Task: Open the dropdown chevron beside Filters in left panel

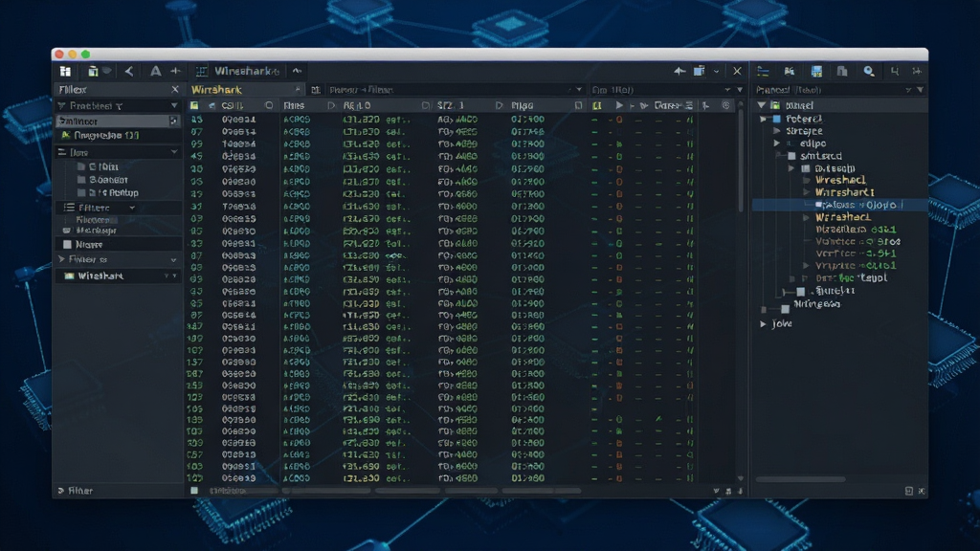Action: click(132, 208)
